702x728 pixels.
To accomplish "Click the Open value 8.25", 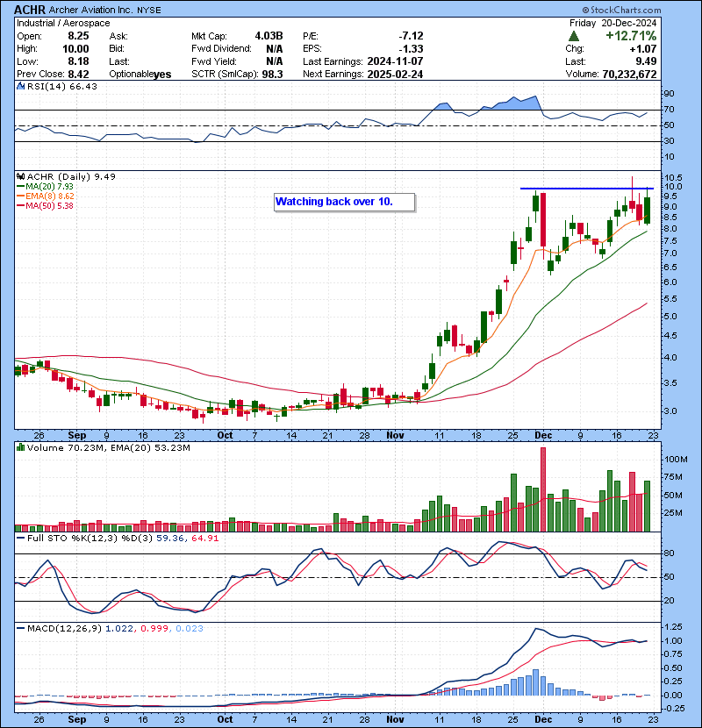I will pyautogui.click(x=78, y=36).
